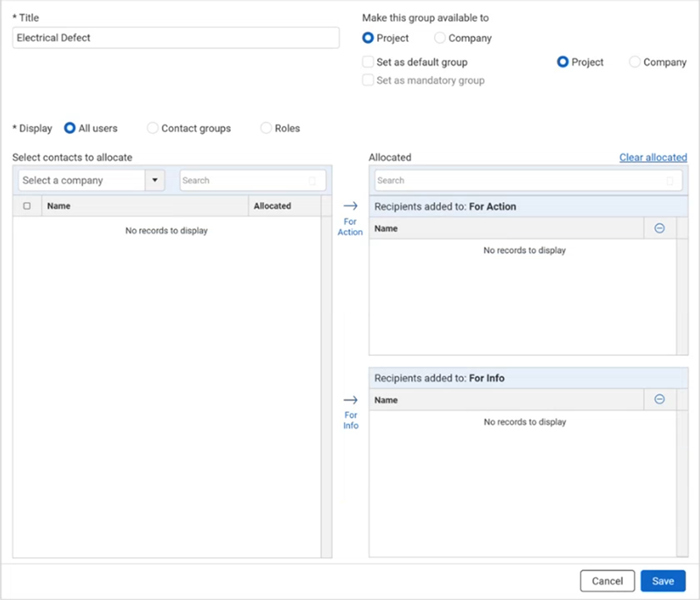Choose Company radio beside default group option

[x=634, y=61]
